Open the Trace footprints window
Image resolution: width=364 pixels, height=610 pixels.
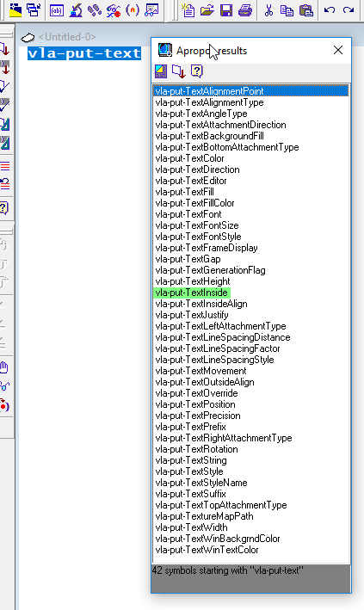pyautogui.click(x=95, y=10)
